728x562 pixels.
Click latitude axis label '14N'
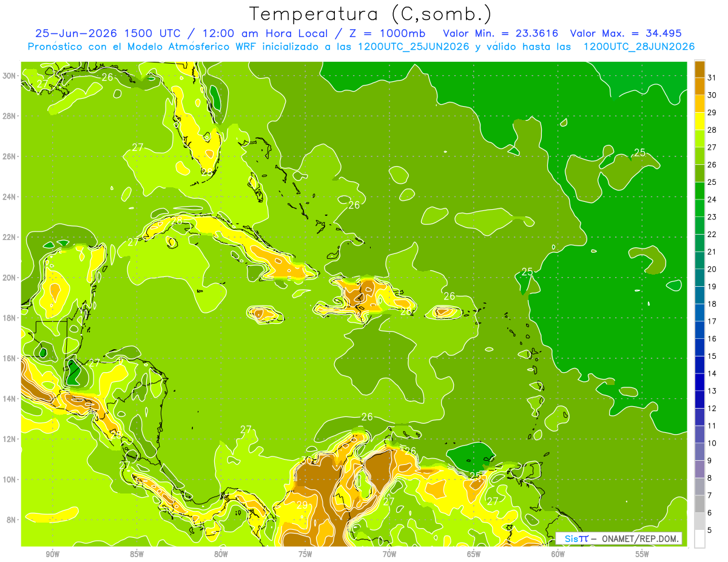(9, 398)
